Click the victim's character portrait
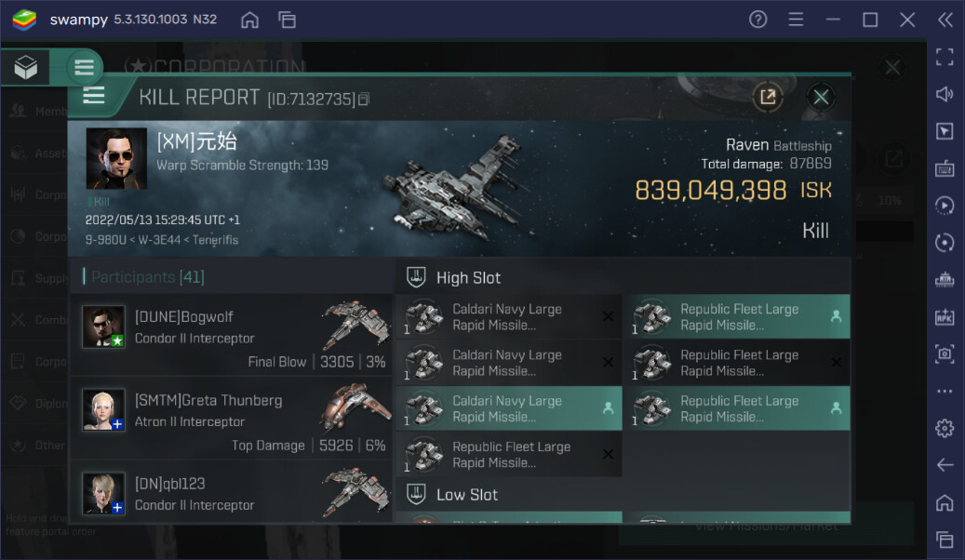 (x=116, y=158)
